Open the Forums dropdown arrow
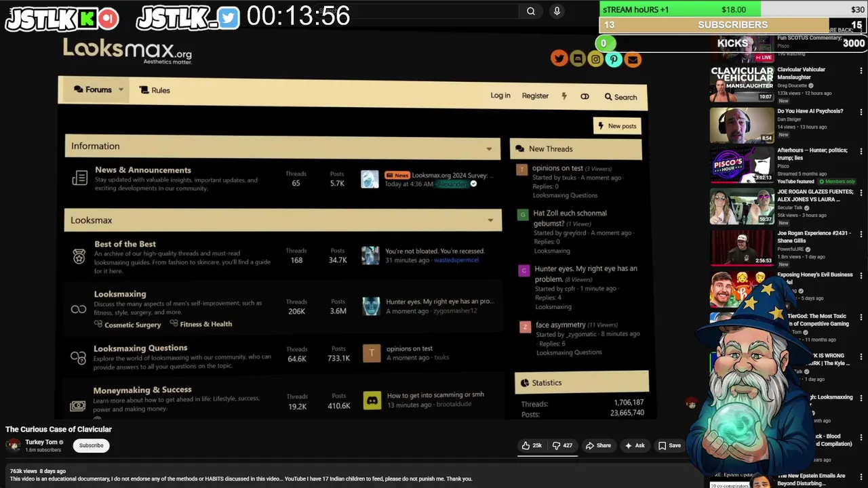The image size is (868, 488). coord(121,89)
